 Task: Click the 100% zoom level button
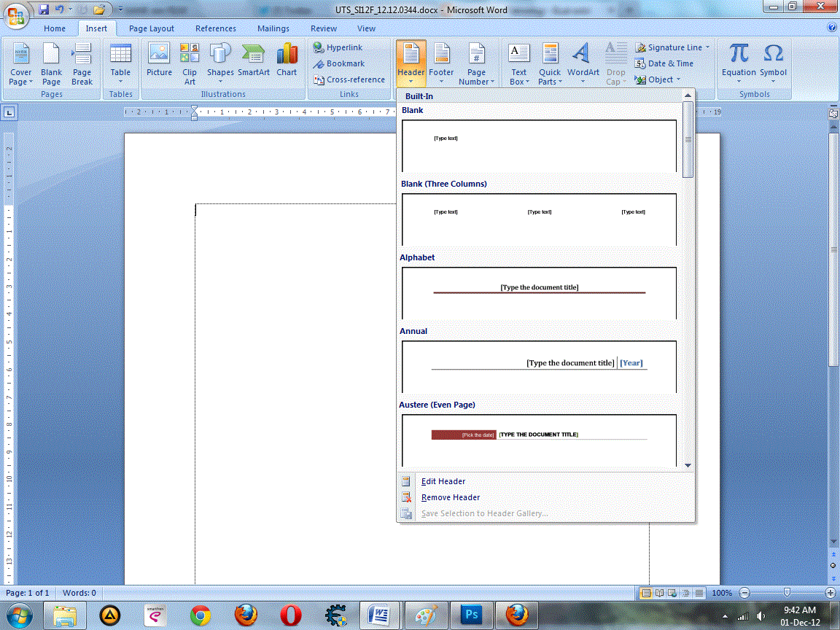click(722, 593)
